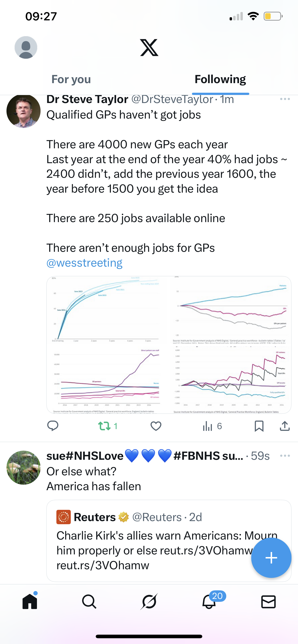Open more options on sue#NHSLove post
The width and height of the screenshot is (298, 644).
[x=285, y=455]
